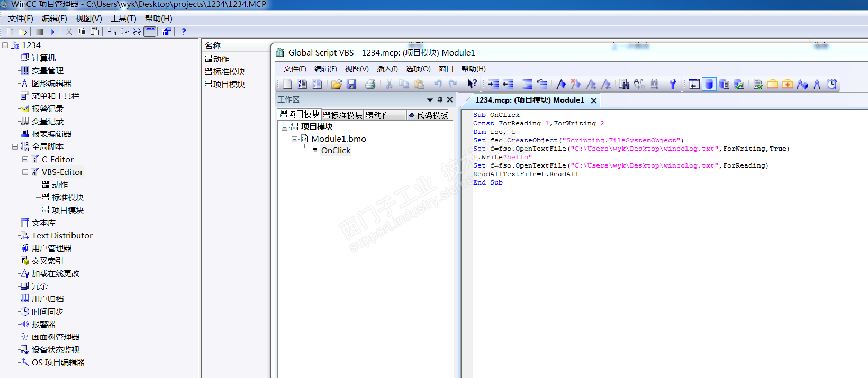Click the Save diskette icon in script editor
Screen dimensions: 868x378
[351, 84]
